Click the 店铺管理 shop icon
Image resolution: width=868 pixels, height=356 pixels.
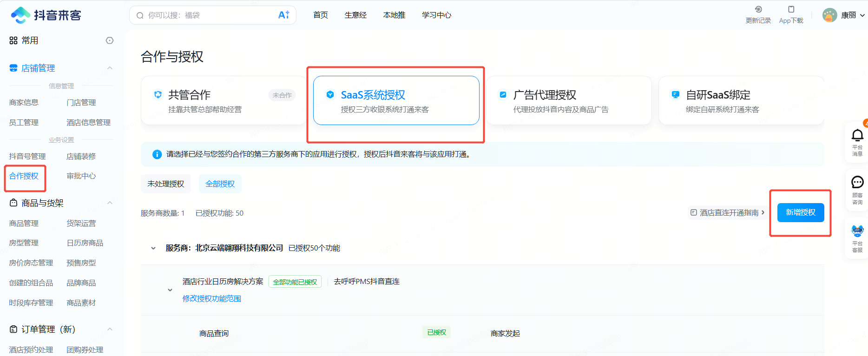click(13, 68)
